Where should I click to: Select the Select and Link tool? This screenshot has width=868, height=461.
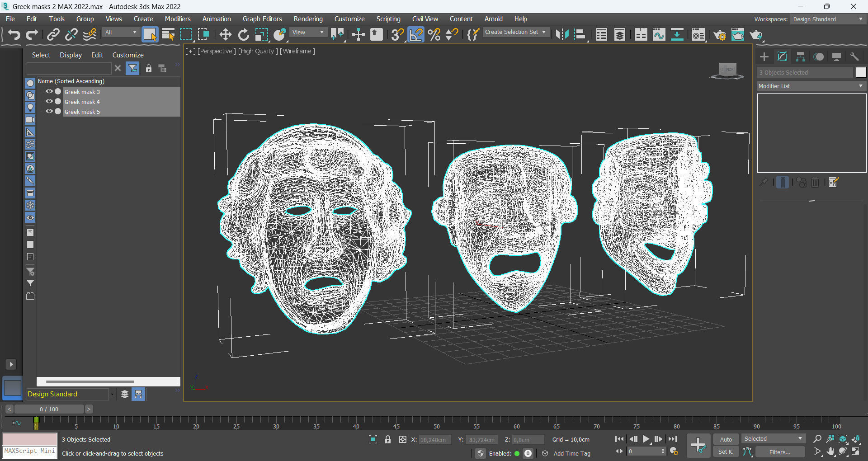(53, 35)
